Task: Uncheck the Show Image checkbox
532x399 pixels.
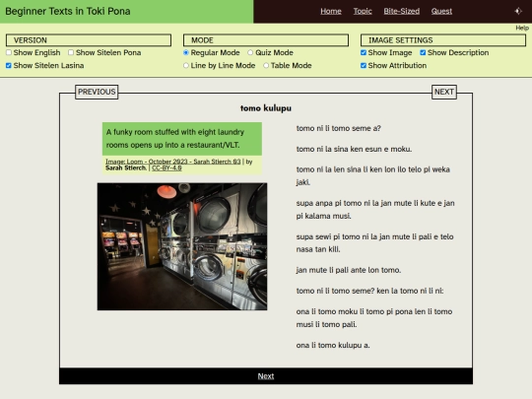Action: pos(364,52)
